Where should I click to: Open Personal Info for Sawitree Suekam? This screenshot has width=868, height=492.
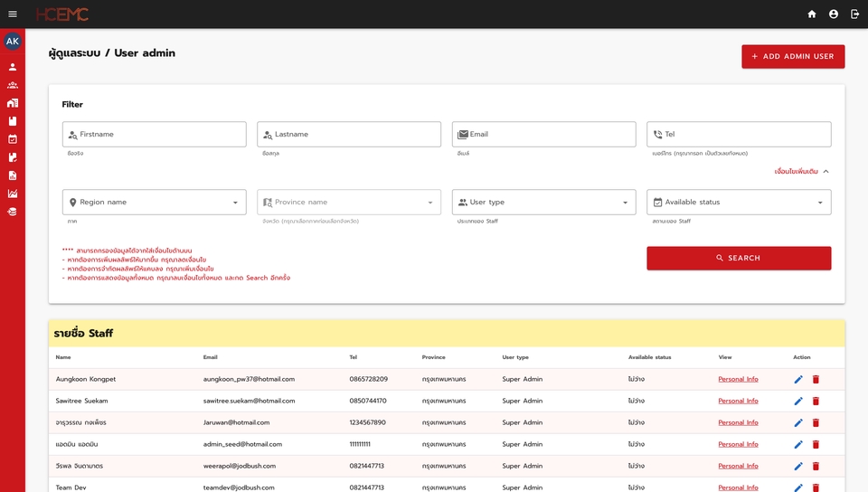pyautogui.click(x=738, y=401)
